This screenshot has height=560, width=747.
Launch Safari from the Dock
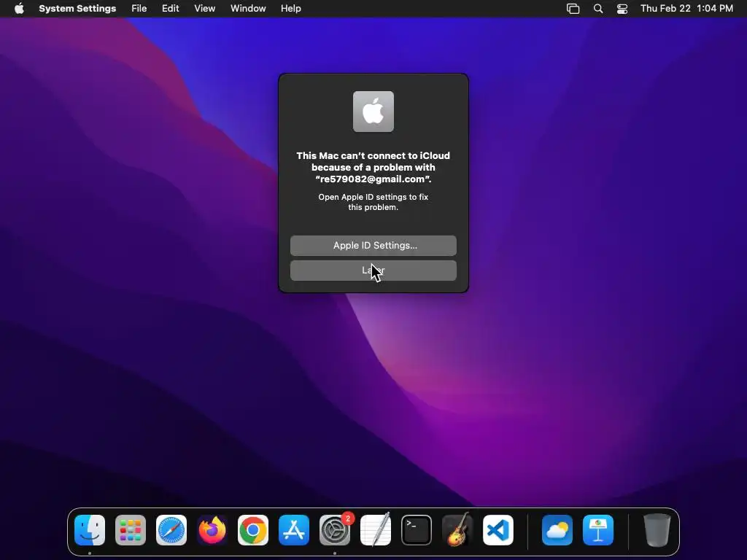(171, 530)
